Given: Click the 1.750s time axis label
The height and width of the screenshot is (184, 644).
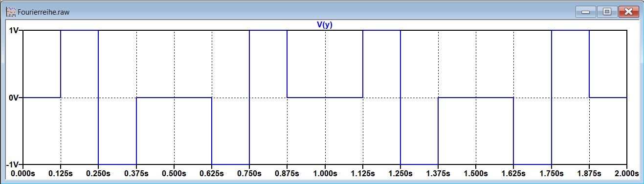Looking at the screenshot, I should tap(552, 174).
